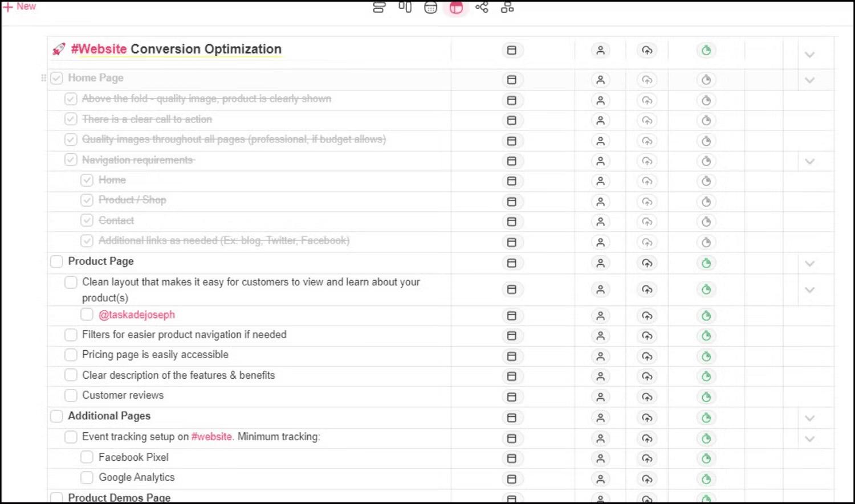Select the Product Demos Page heading

(119, 497)
